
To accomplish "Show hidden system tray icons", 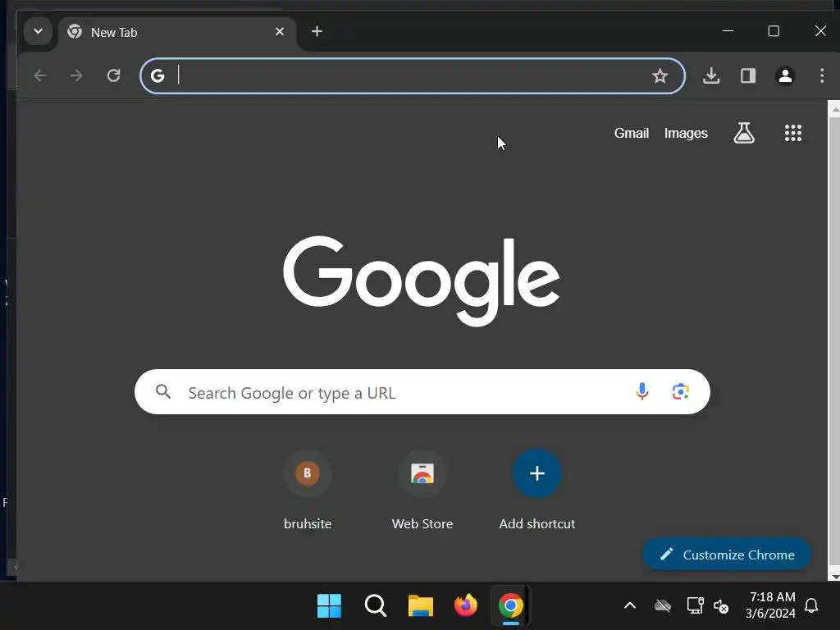I will (x=630, y=606).
